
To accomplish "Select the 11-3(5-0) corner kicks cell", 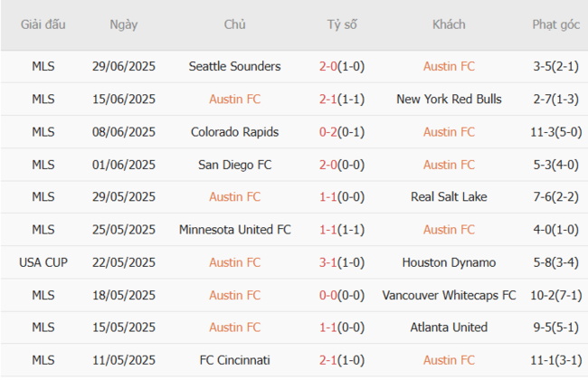I will [x=556, y=132].
